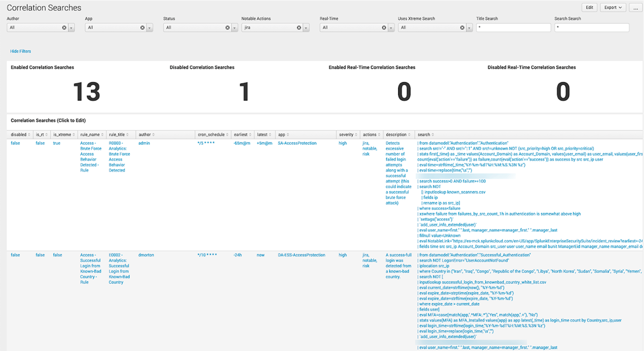Screen dimensions: 644x351
Task: Clear the Real-Time filter selection
Action: coord(384,28)
